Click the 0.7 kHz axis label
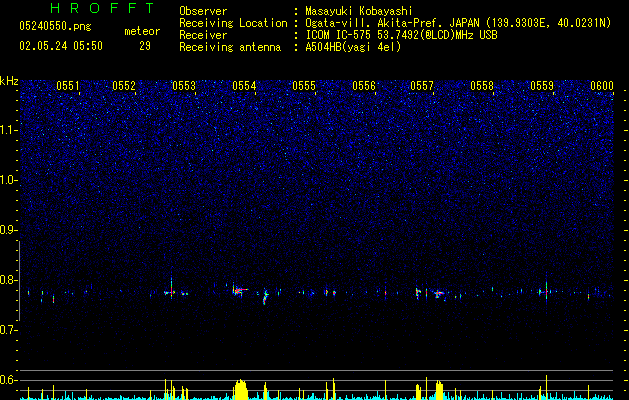629x400 pixels. pos(8,330)
